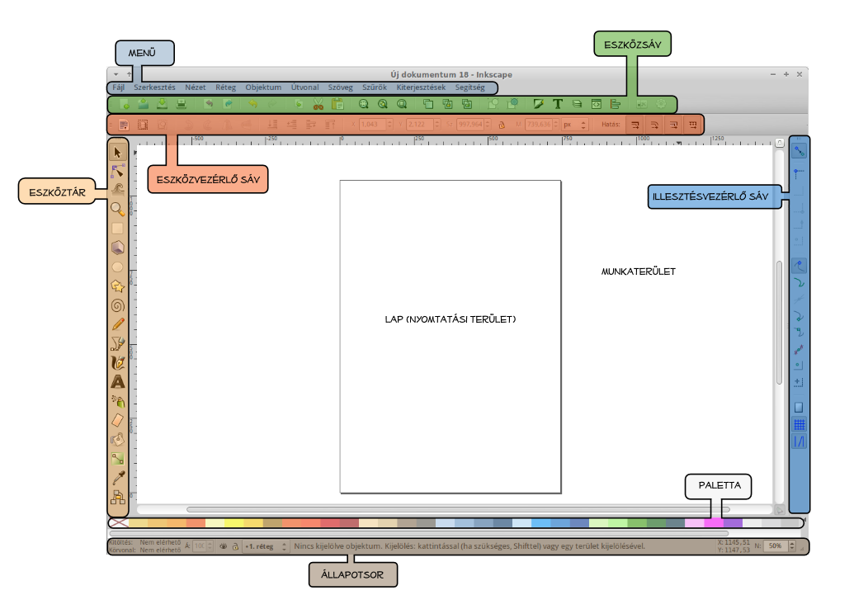Open the Kiterjesztések menu
The width and height of the screenshot is (868, 614).
click(x=421, y=87)
